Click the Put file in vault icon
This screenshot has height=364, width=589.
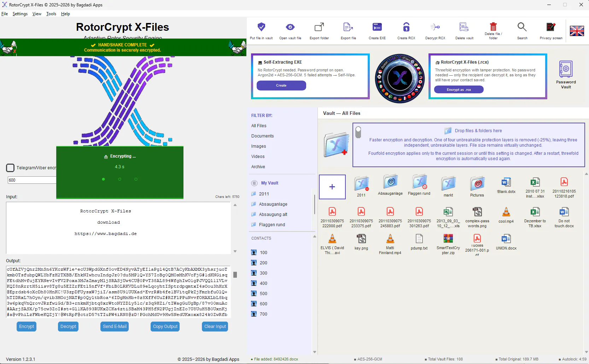coord(261,27)
